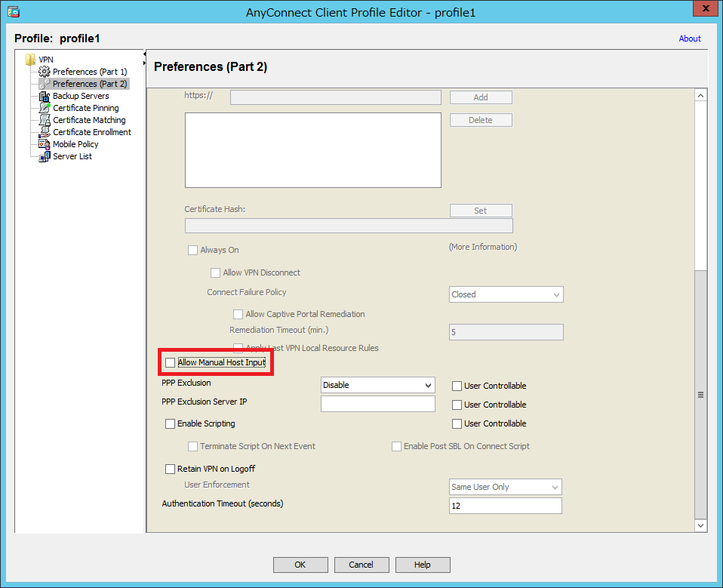
Task: Click the Preferences (Part 2) gear icon
Action: [x=45, y=84]
